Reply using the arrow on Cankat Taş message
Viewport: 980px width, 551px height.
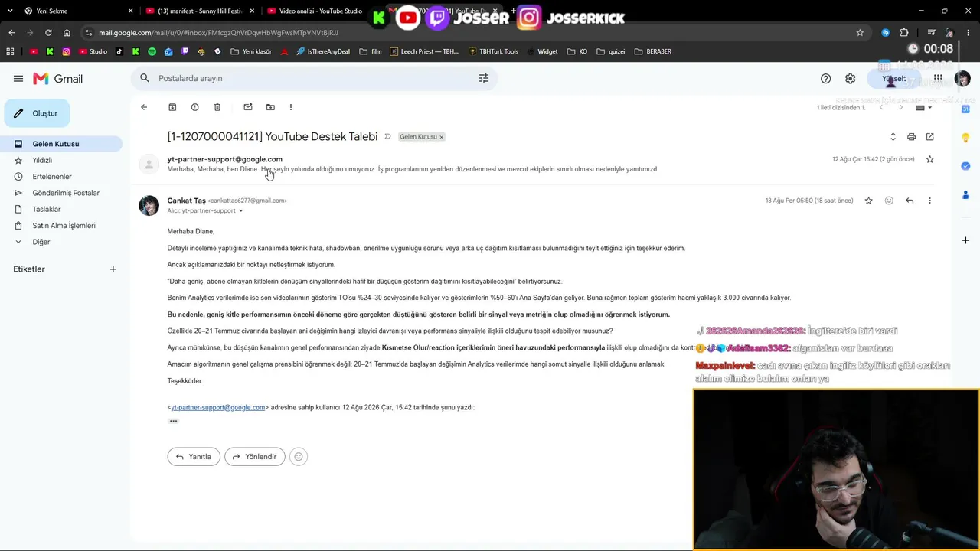[910, 201]
